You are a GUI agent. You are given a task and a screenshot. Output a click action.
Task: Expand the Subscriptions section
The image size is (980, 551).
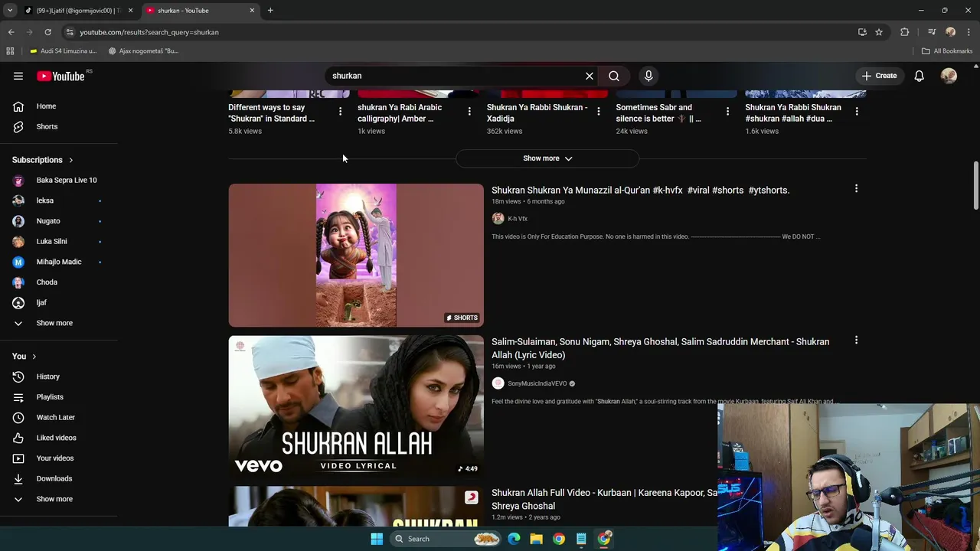point(43,160)
